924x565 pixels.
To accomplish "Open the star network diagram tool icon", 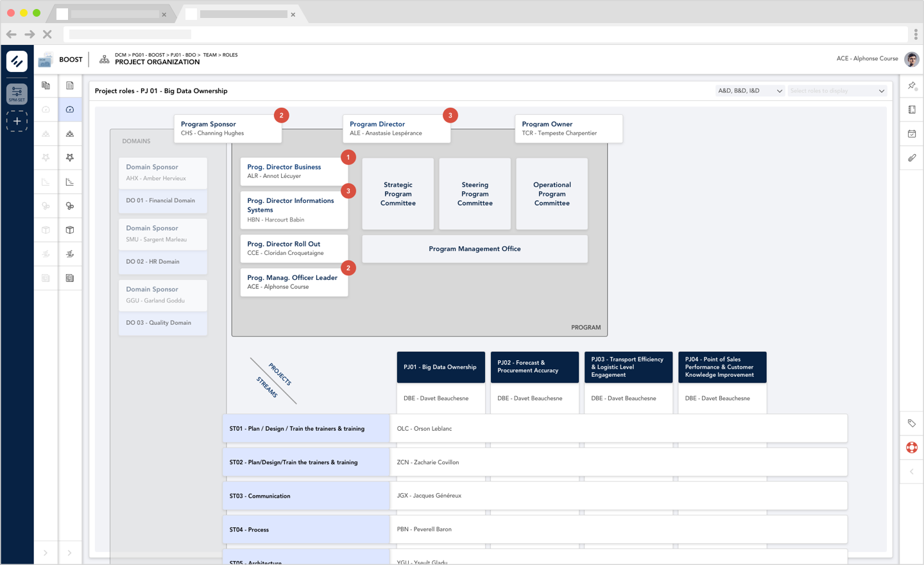I will point(69,157).
